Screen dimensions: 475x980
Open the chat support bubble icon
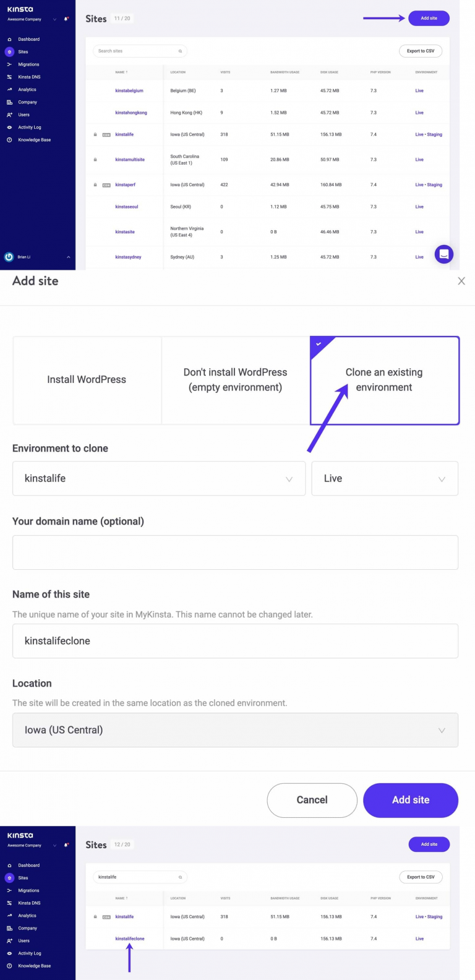[444, 254]
